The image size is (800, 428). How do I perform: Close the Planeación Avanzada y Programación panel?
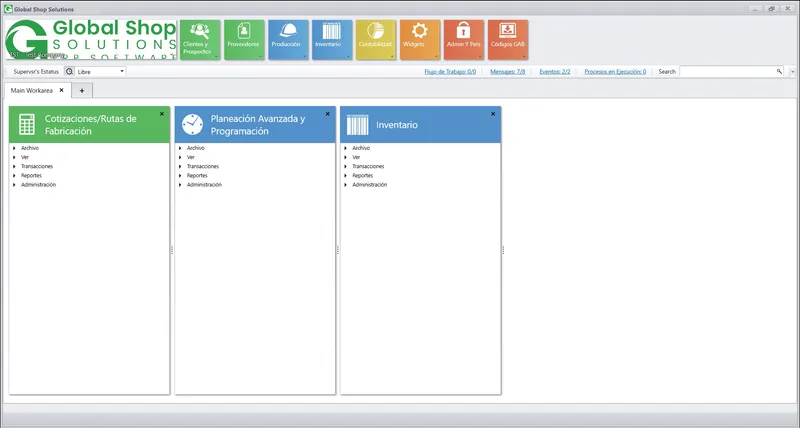pos(328,114)
